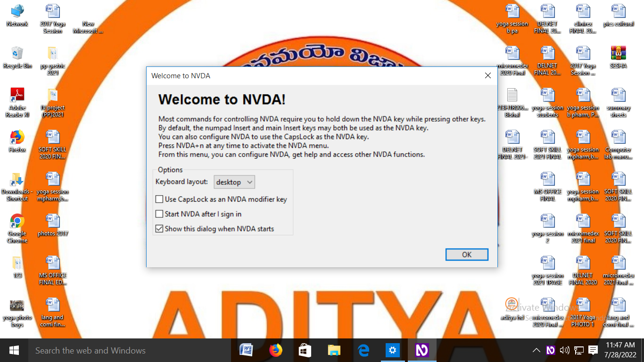Click NVDA icon in system tray

click(x=550, y=350)
